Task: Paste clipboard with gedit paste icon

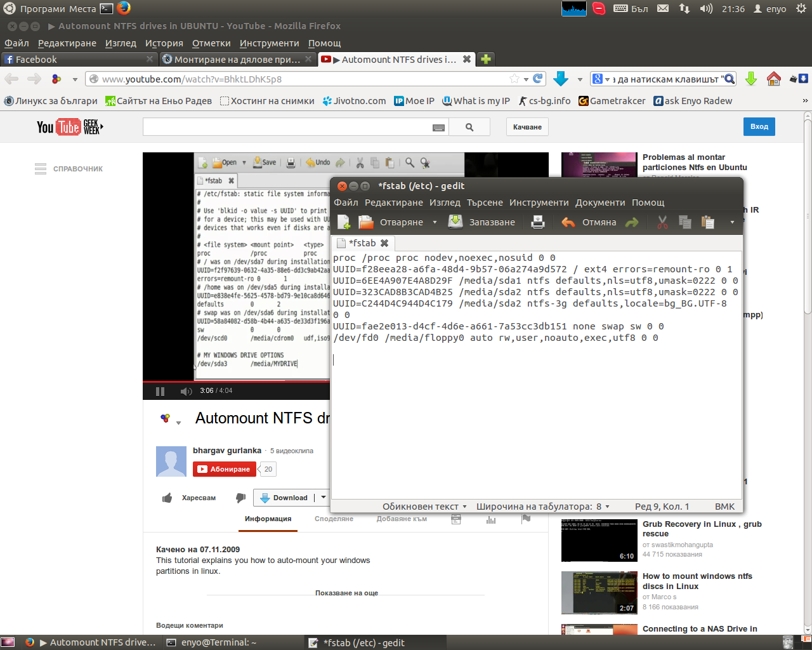Action: (708, 222)
